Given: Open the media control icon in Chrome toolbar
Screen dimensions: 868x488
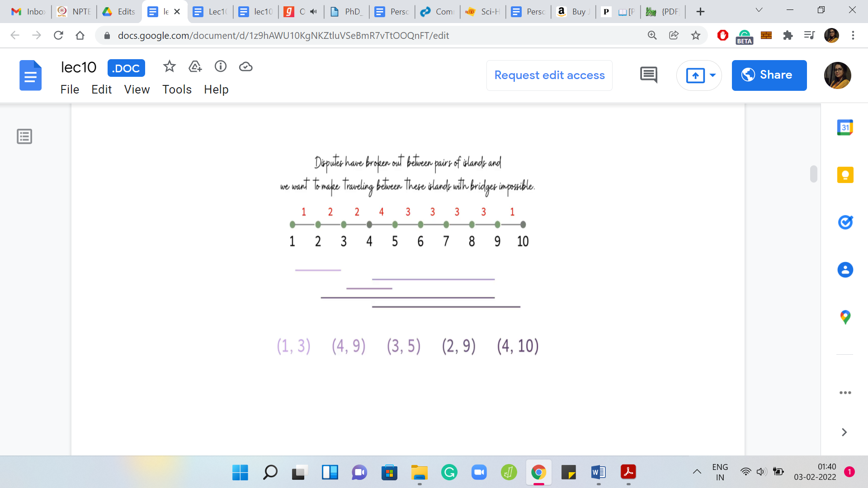Looking at the screenshot, I should point(809,35).
